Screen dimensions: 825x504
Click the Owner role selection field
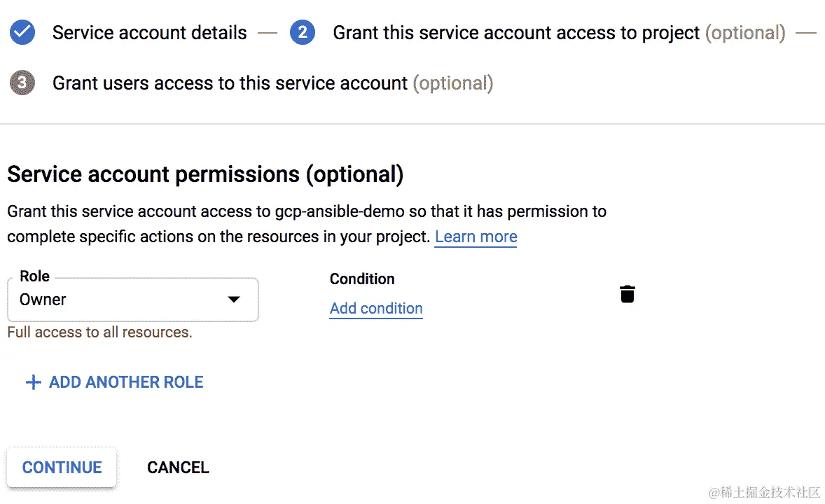pos(132,300)
